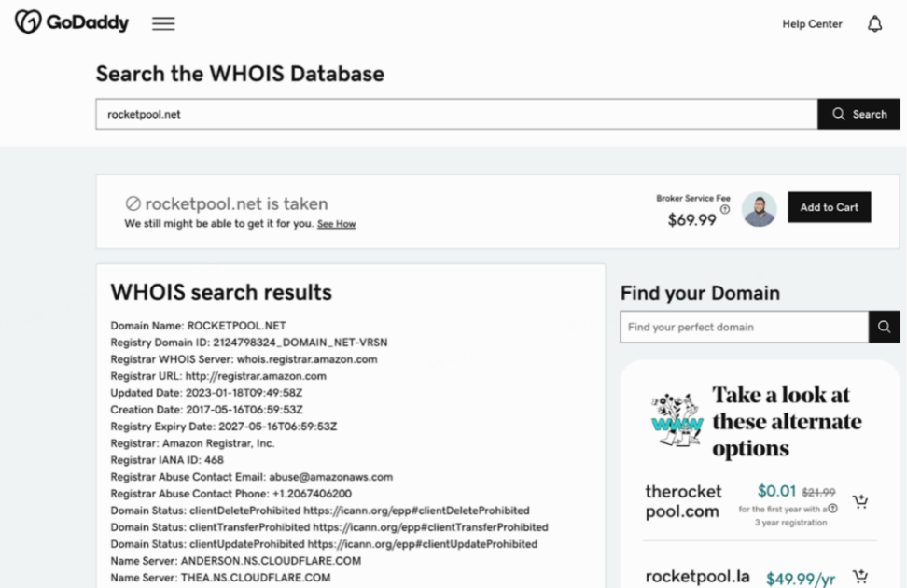Image resolution: width=907 pixels, height=588 pixels.
Task: Click the magnifier in Find your Domain
Action: click(x=884, y=327)
